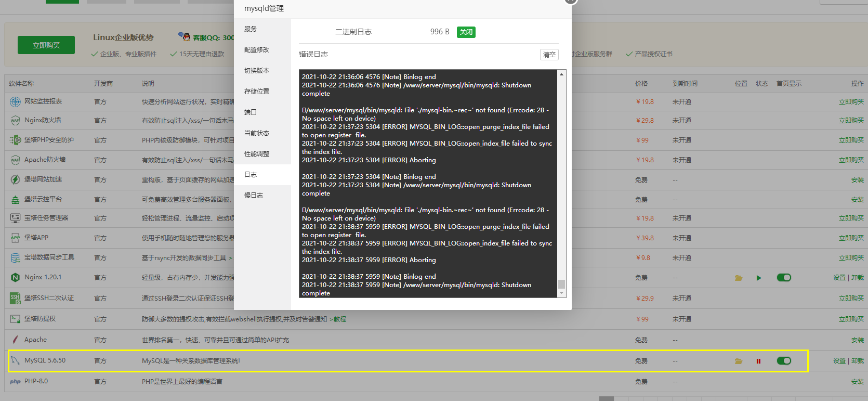Click the MySQL stopped status pause icon
The width and height of the screenshot is (868, 401).
(x=758, y=361)
